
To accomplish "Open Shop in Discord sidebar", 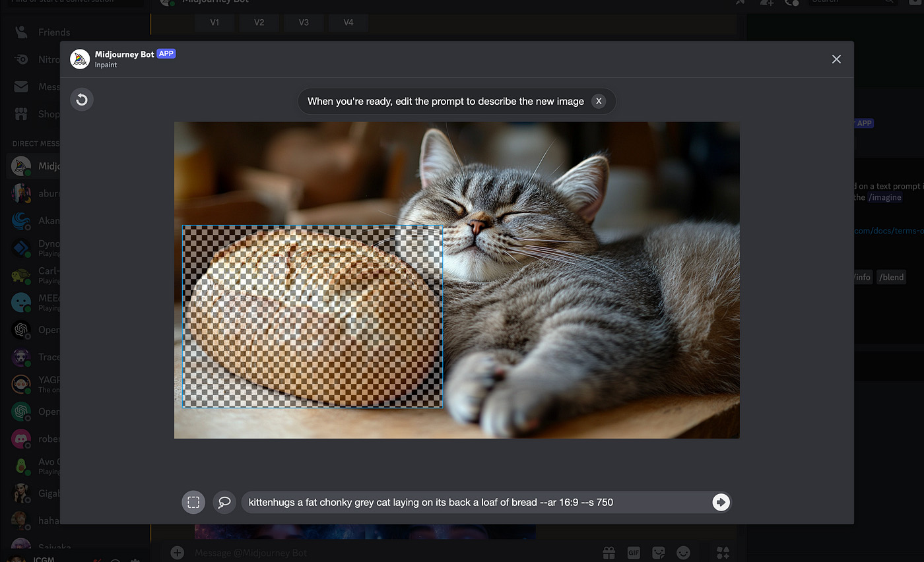I will [x=38, y=114].
